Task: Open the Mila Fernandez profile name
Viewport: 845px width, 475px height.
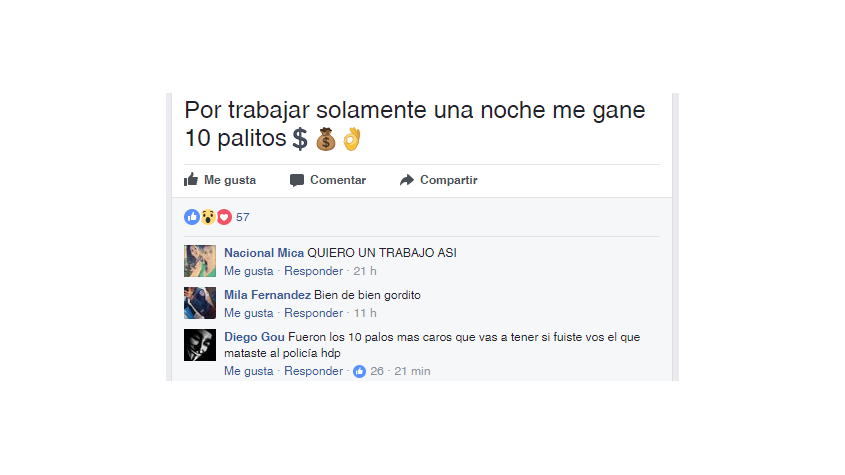Action: (267, 295)
